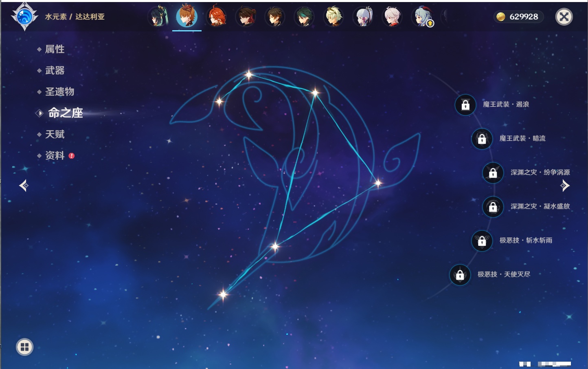
Task: Click the lock icon for 深渊之灾·纷争涡源
Action: [493, 172]
